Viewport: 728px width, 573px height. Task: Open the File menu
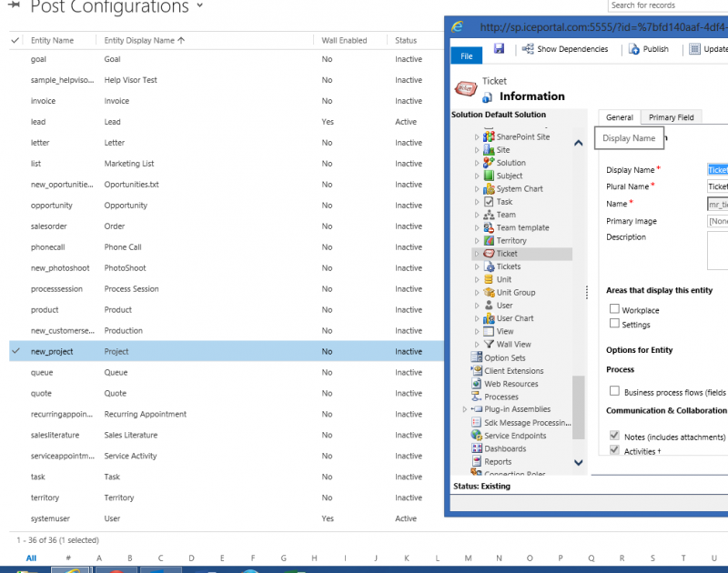tap(466, 55)
